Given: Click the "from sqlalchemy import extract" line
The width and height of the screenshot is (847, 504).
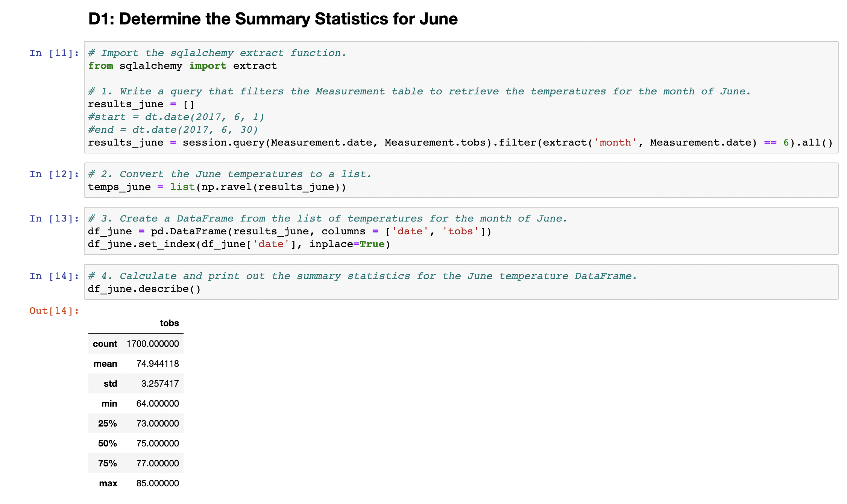Looking at the screenshot, I should pos(182,65).
